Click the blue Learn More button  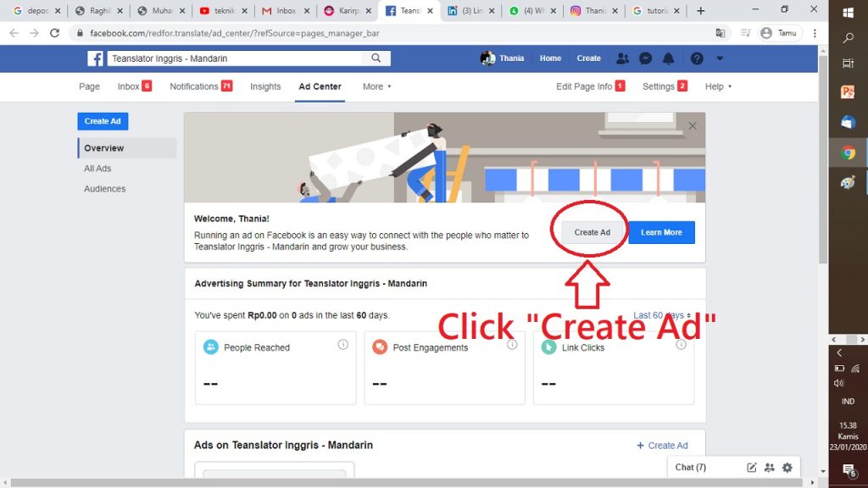[661, 232]
